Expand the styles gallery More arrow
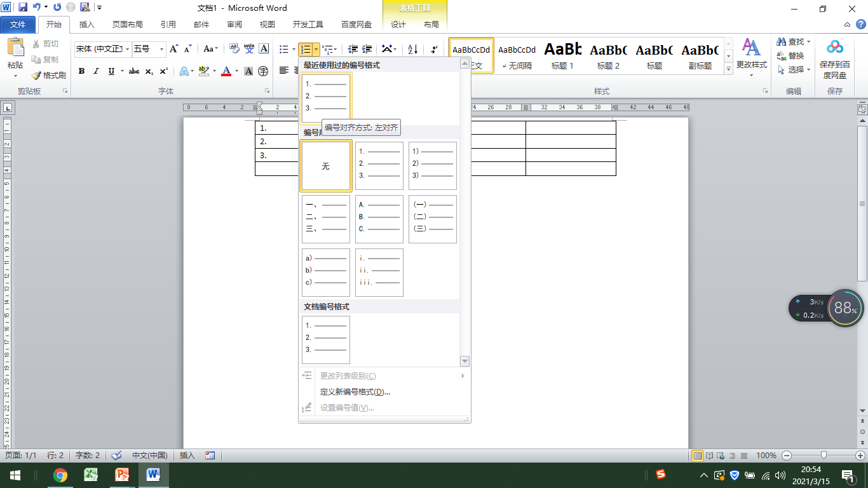The width and height of the screenshot is (868, 488). (728, 69)
